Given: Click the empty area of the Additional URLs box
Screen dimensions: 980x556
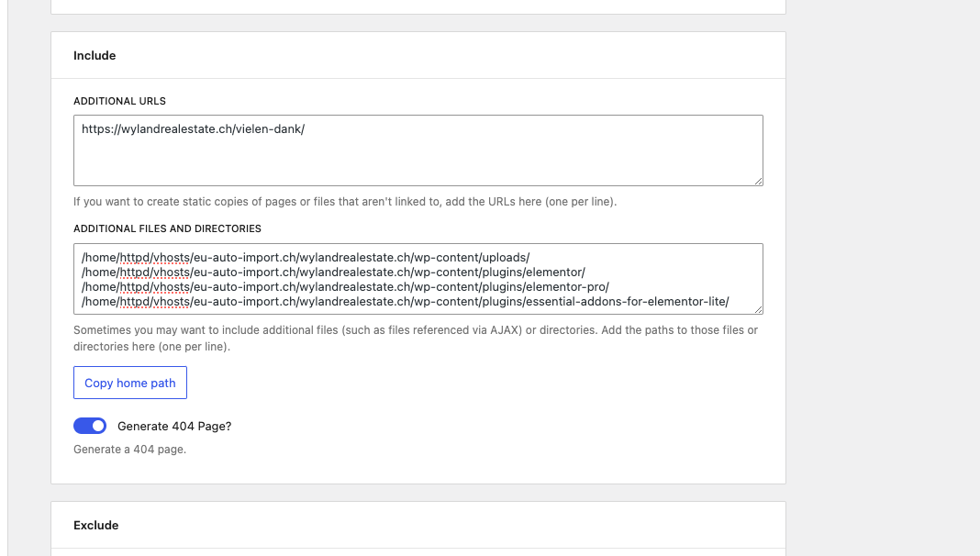Looking at the screenshot, I should [418, 161].
